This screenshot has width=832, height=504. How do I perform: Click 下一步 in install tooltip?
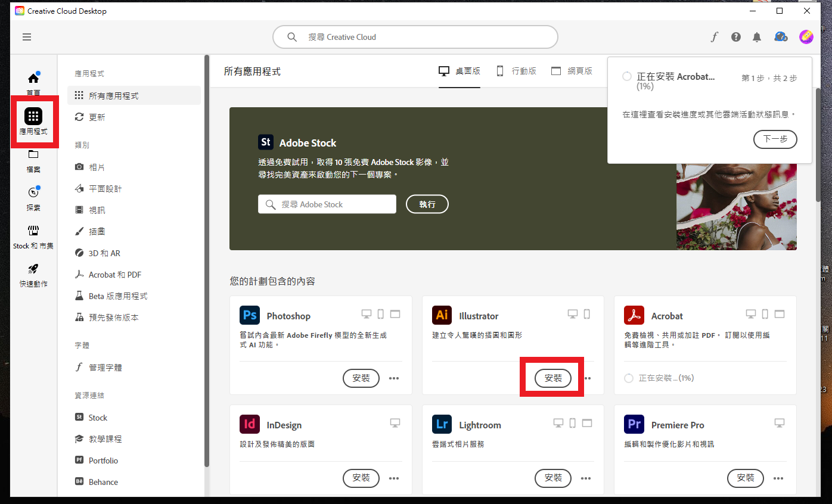click(775, 139)
